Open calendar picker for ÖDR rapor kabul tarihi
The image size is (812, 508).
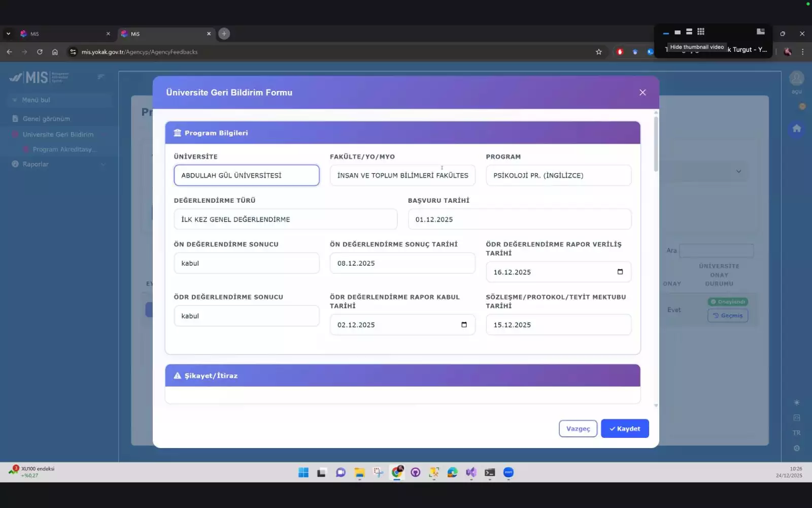(x=464, y=325)
